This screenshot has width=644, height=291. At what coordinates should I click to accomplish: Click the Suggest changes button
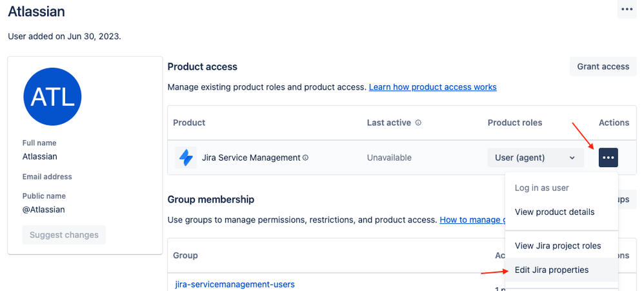click(x=64, y=235)
